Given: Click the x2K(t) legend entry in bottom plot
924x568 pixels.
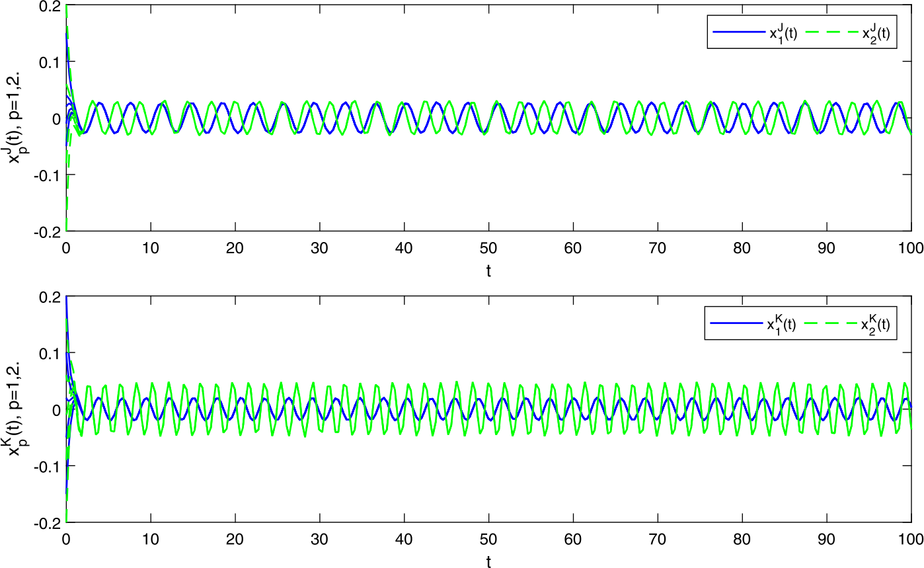Looking at the screenshot, I should coord(847,323).
